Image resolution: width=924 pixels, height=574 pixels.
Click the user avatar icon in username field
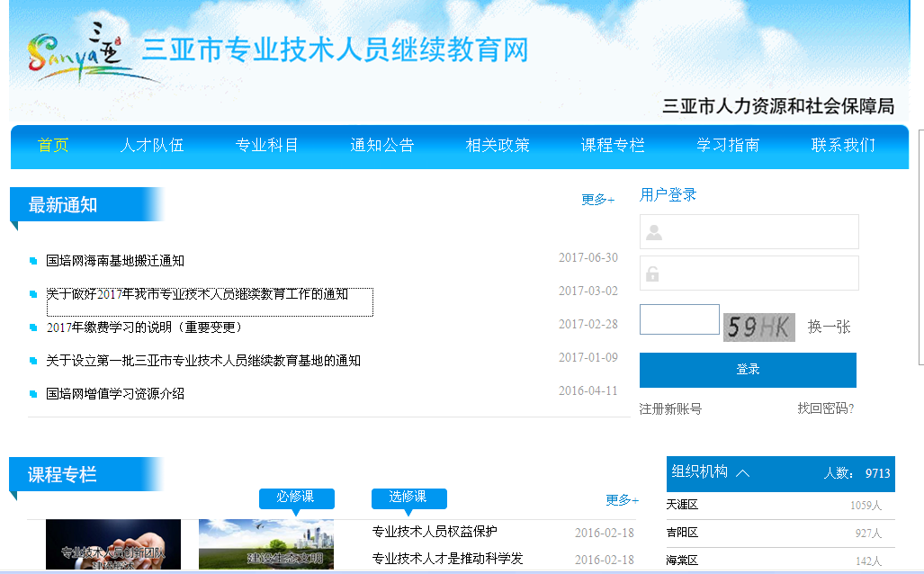[654, 232]
